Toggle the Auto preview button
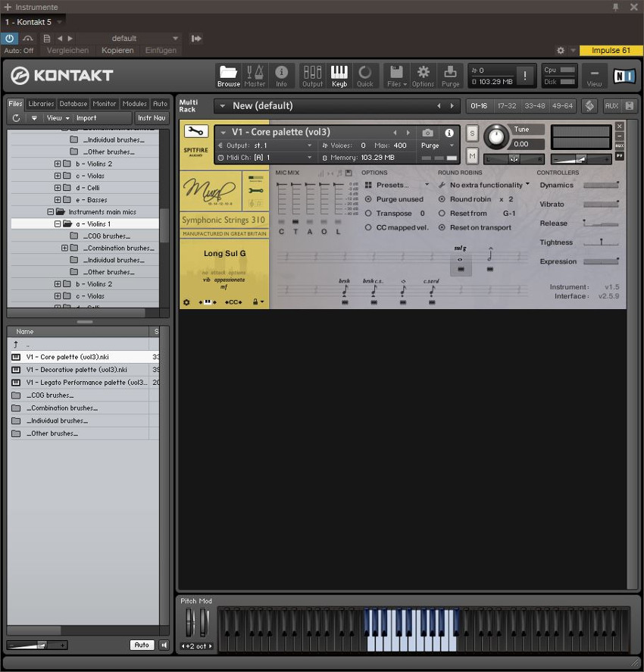This screenshot has width=644, height=672. 142,645
